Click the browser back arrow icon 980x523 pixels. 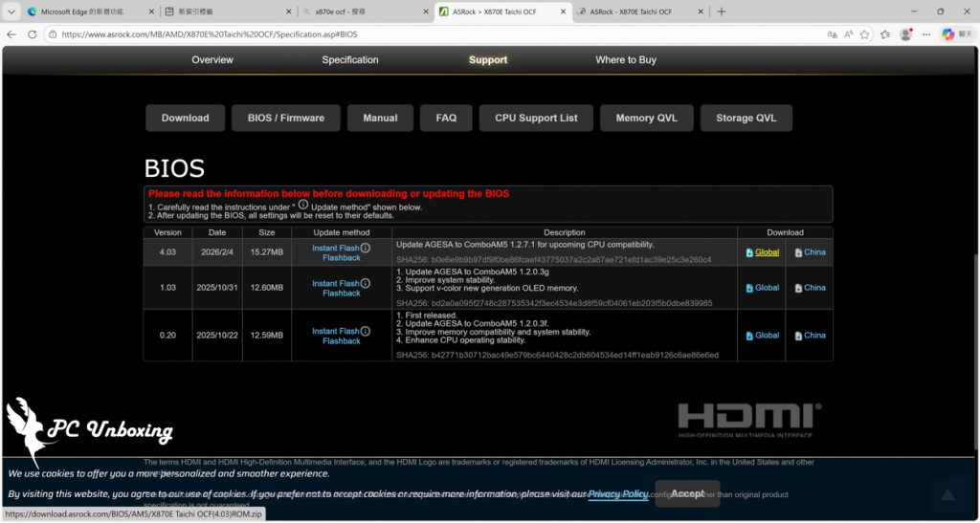click(x=11, y=34)
